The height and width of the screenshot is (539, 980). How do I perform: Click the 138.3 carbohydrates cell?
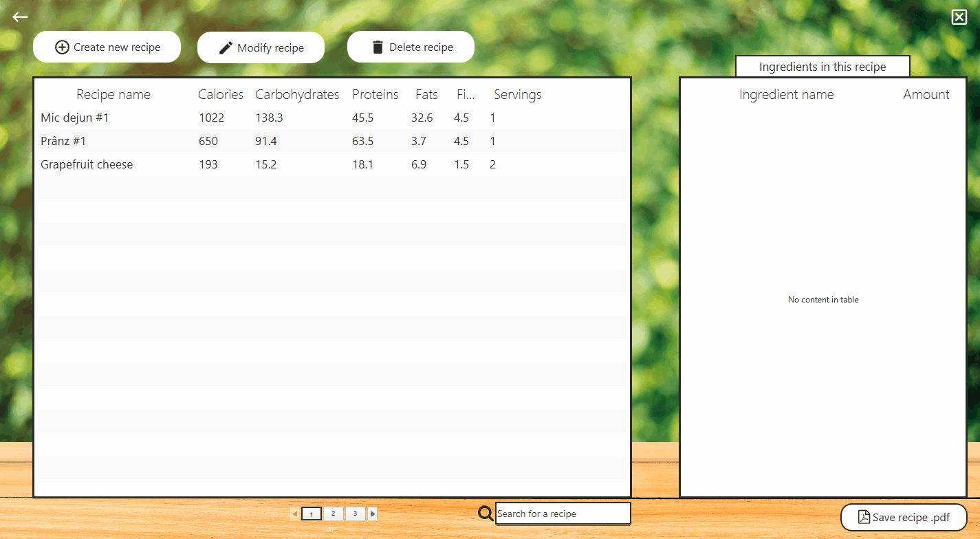tap(269, 118)
